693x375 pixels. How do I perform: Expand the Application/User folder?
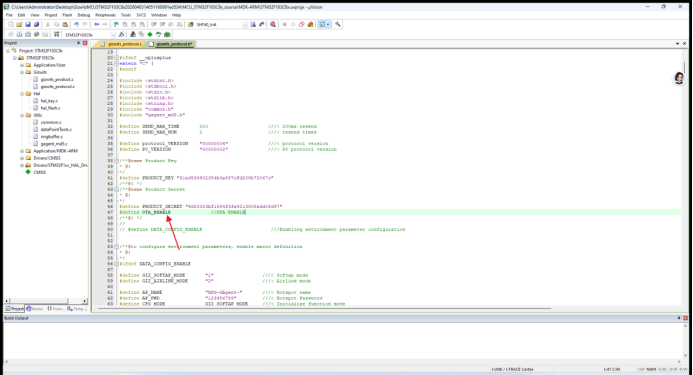(22, 65)
